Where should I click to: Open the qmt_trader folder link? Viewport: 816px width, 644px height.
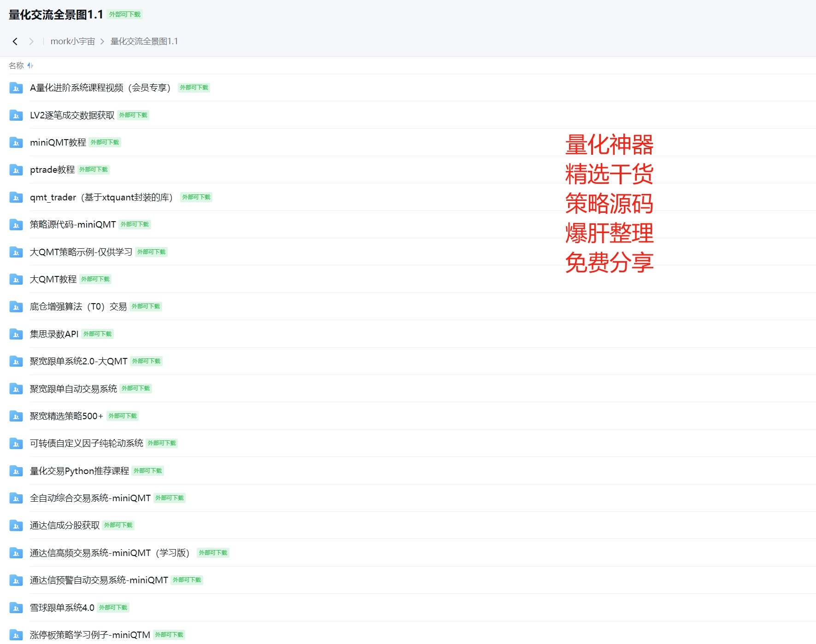pos(101,197)
